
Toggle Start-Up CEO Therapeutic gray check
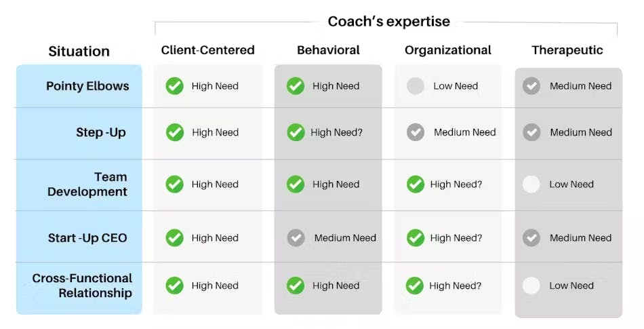coord(531,238)
